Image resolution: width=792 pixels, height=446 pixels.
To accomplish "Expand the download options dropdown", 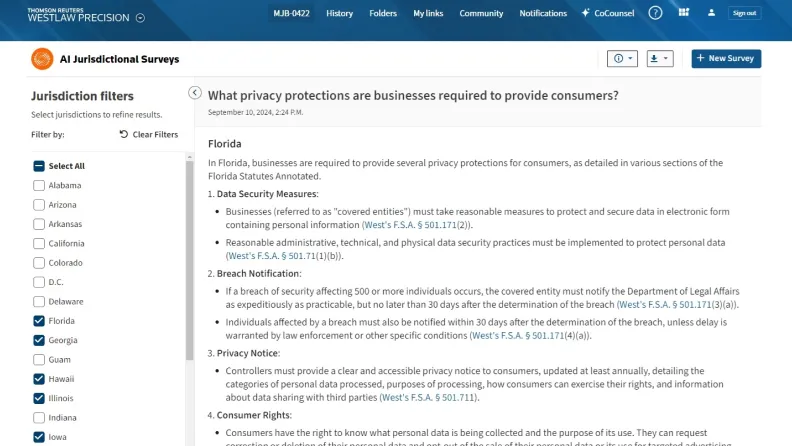I will pos(659,59).
